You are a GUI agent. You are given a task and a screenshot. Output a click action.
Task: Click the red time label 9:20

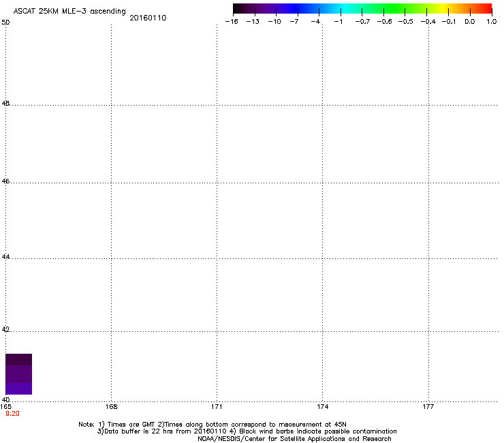pyautogui.click(x=12, y=414)
